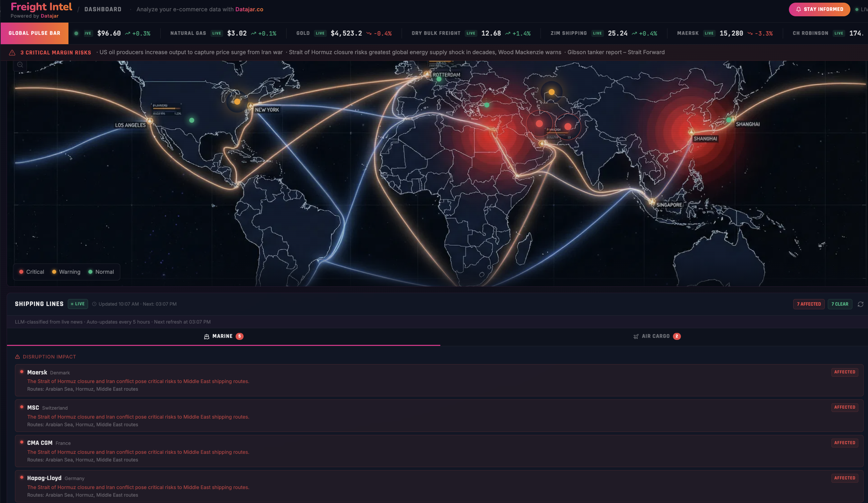Click the Dry Bulk Freight 12.68 ticker

point(471,34)
